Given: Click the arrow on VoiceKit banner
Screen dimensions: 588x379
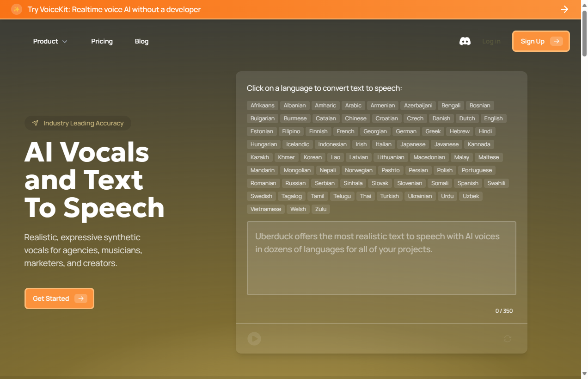Looking at the screenshot, I should pyautogui.click(x=564, y=9).
